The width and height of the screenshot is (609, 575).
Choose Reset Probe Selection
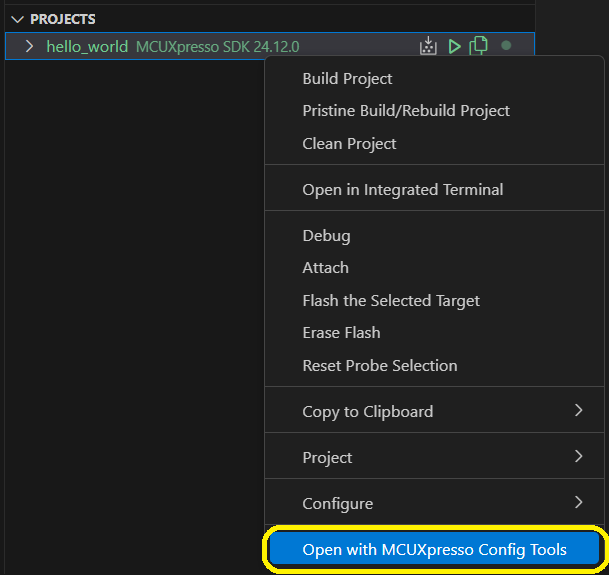tap(434, 366)
